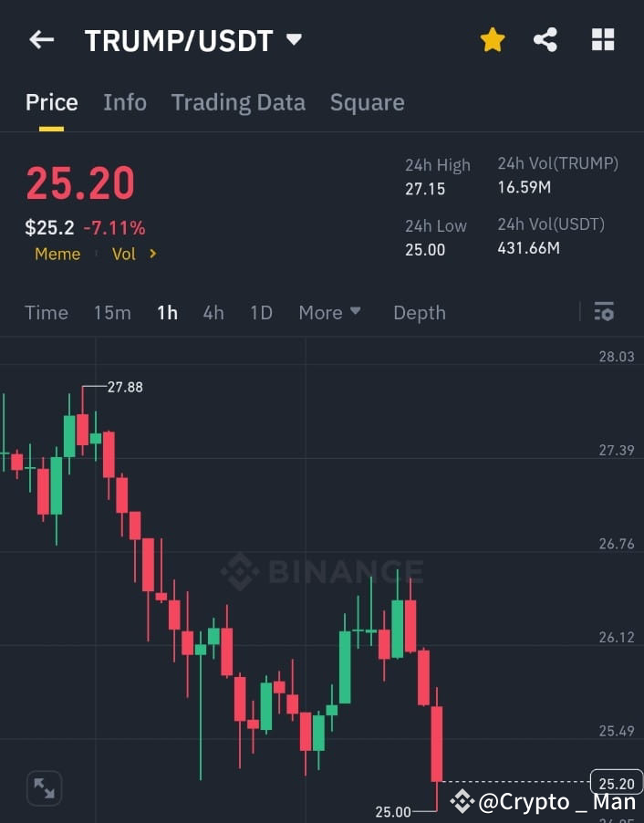Open the Square tab
The image size is (644, 823).
367,102
